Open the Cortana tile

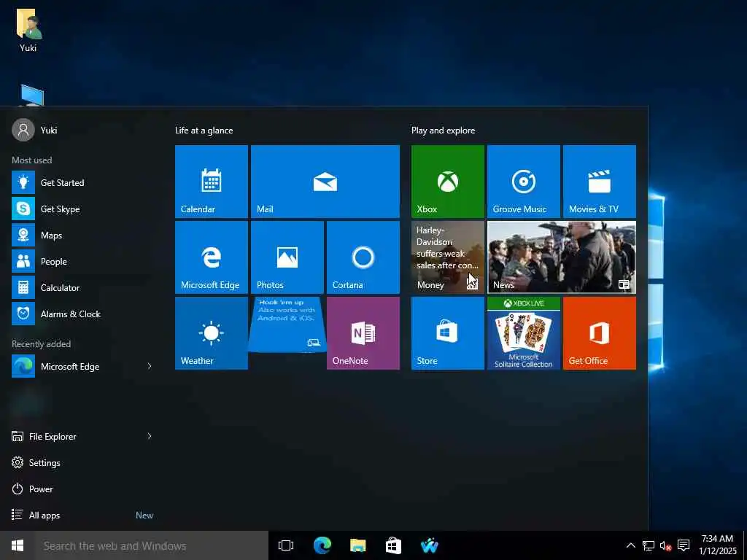[x=363, y=257]
